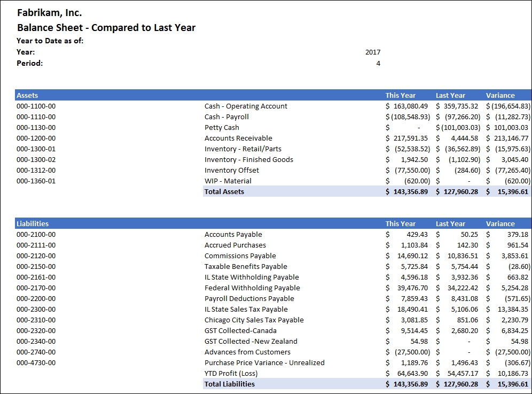
Task: Click the Balance Sheet - Compared to Last Year heading
Action: (x=106, y=28)
